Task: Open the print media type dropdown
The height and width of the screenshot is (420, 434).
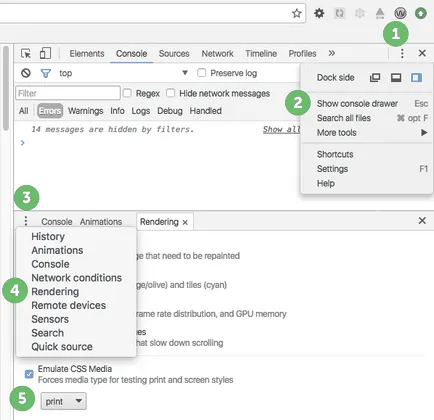Action: (63, 401)
